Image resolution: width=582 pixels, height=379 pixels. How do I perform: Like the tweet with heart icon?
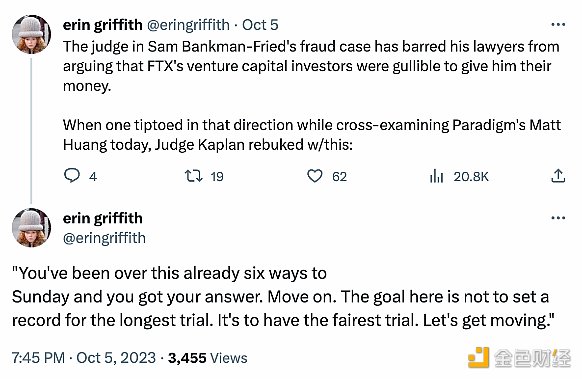[x=315, y=176]
